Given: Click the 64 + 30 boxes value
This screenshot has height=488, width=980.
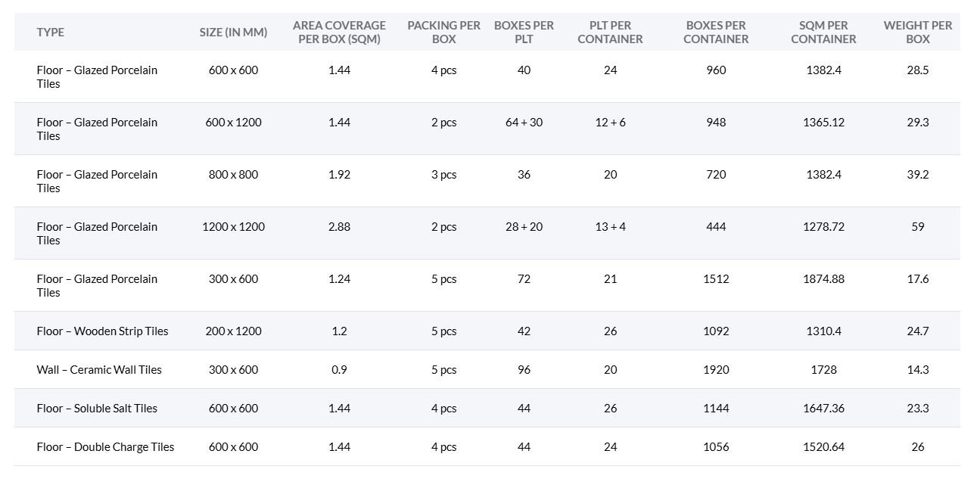Looking at the screenshot, I should [524, 122].
